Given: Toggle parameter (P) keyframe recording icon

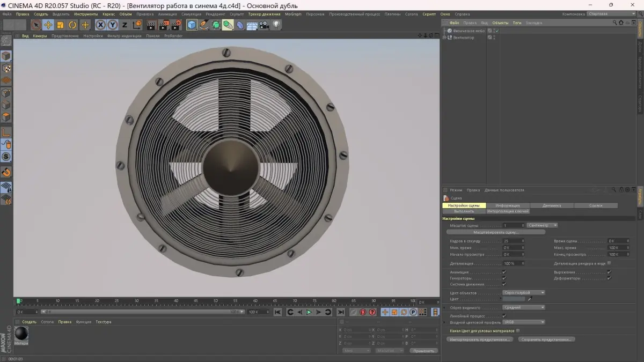Looking at the screenshot, I should coord(413,312).
